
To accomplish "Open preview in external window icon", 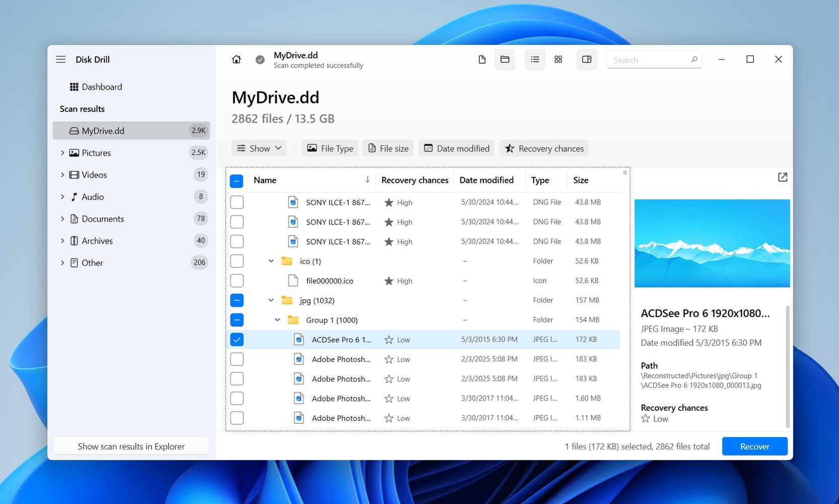I will (782, 177).
